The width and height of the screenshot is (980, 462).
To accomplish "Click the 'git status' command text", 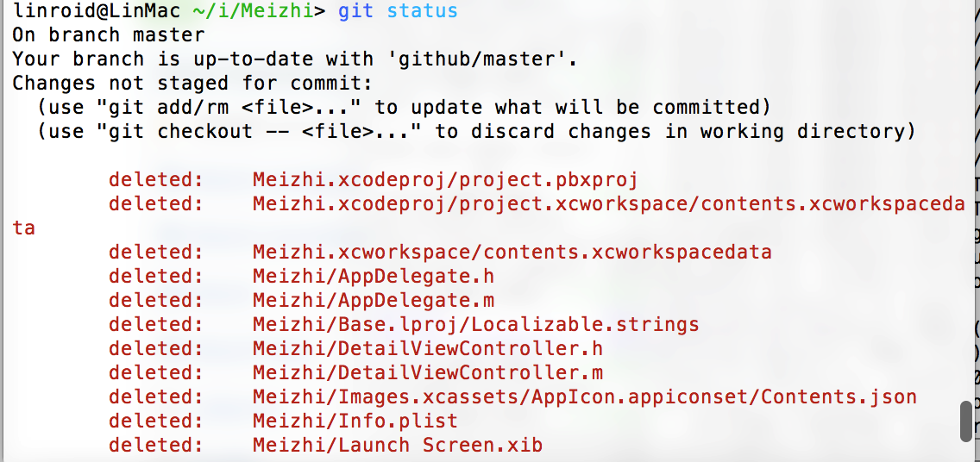I will click(x=398, y=10).
